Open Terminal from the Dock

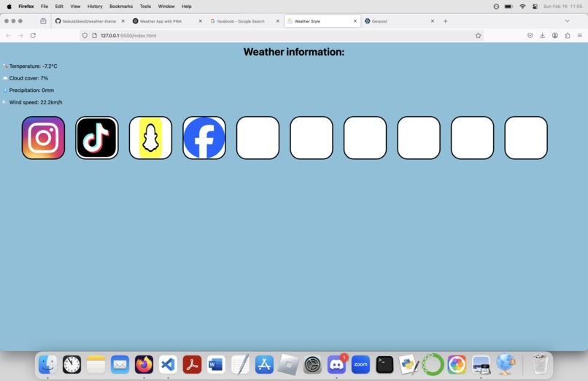pyautogui.click(x=384, y=364)
